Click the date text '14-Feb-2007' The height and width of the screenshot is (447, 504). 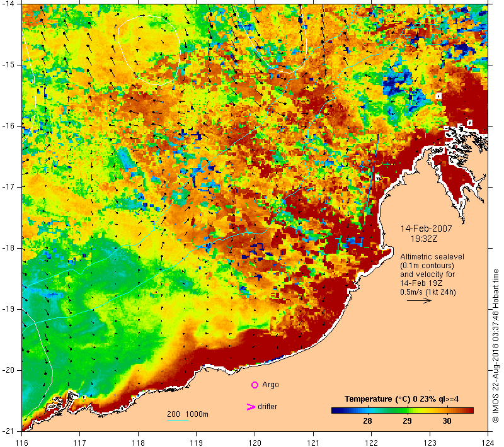[x=426, y=229]
